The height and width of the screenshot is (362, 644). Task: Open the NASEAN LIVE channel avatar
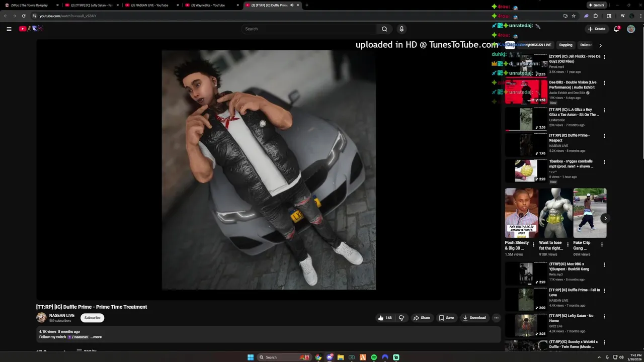pyautogui.click(x=41, y=317)
